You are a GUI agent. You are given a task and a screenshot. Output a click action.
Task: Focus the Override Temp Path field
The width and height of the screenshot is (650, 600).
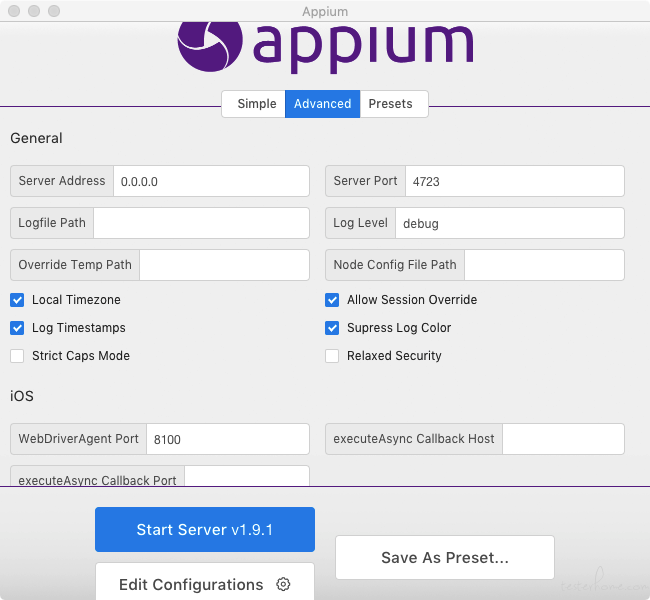pos(224,265)
